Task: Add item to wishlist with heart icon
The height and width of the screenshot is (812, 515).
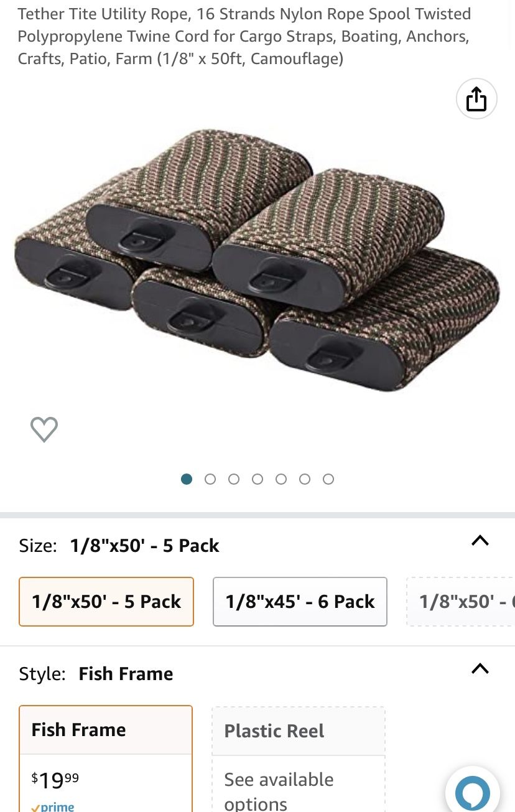Action: tap(44, 429)
